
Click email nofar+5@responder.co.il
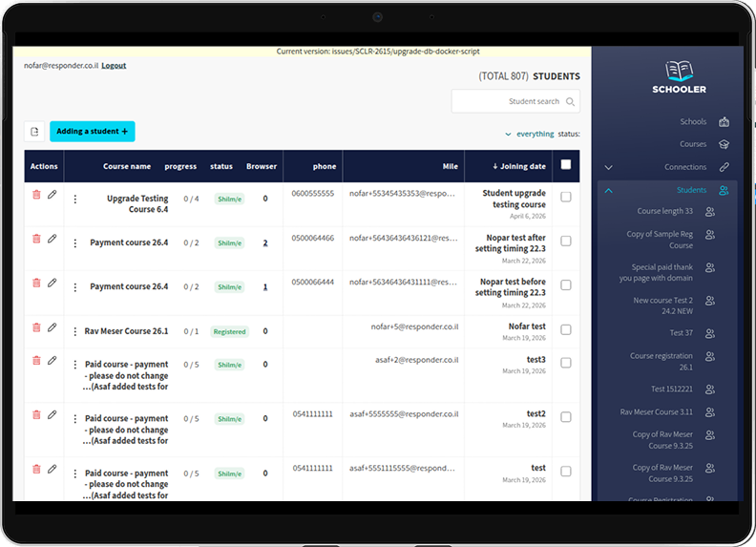pos(414,326)
